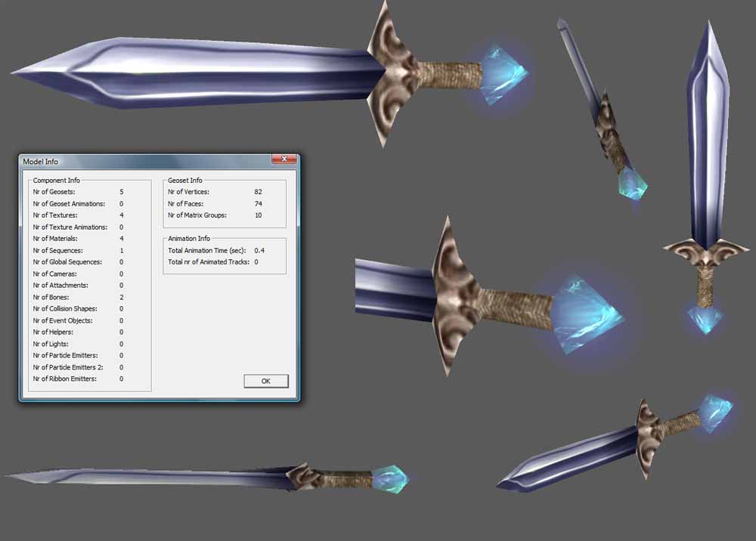Select the vertical sword pointing upward
This screenshot has width=756, height=541.
[706, 178]
